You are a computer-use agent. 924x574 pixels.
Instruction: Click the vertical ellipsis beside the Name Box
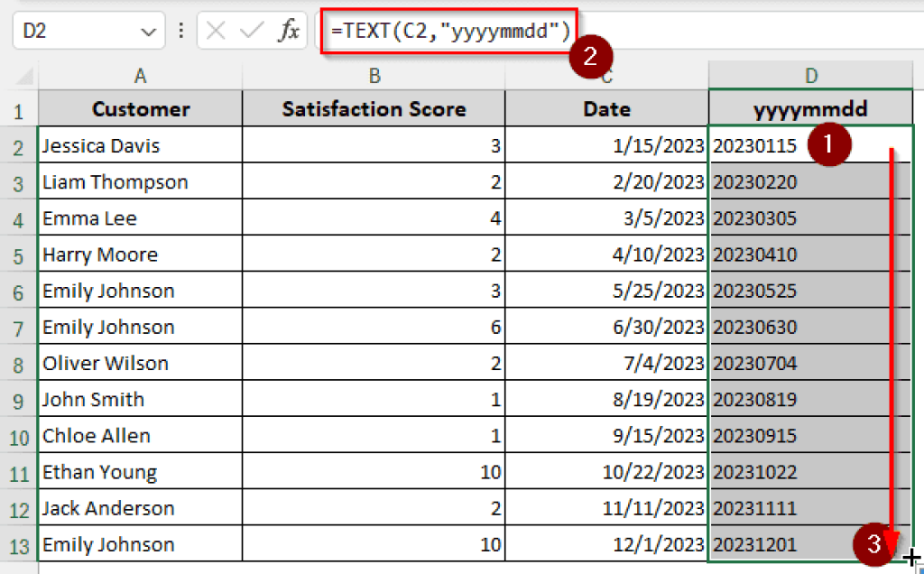[x=180, y=30]
